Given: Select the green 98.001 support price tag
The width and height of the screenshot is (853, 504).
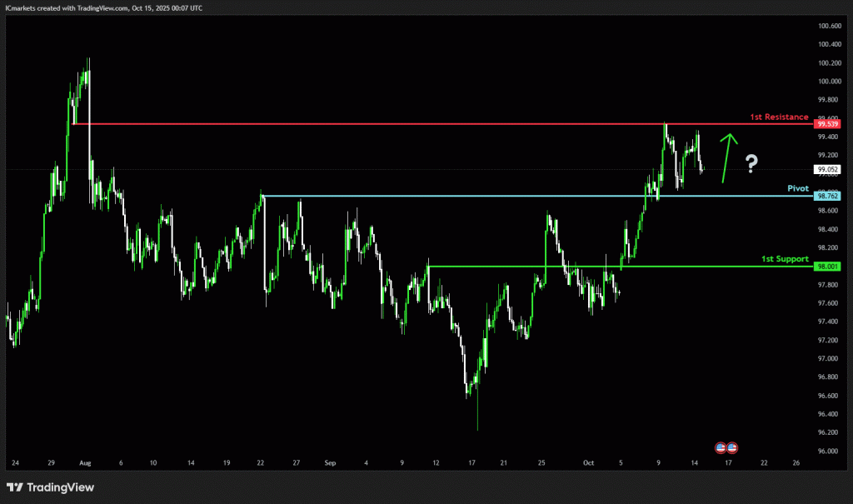Looking at the screenshot, I should click(x=828, y=267).
